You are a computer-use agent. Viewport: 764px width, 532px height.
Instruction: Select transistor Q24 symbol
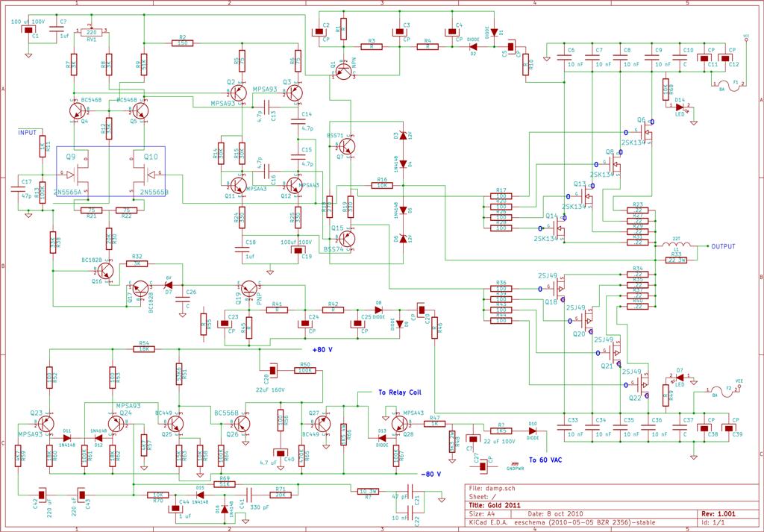click(x=116, y=423)
